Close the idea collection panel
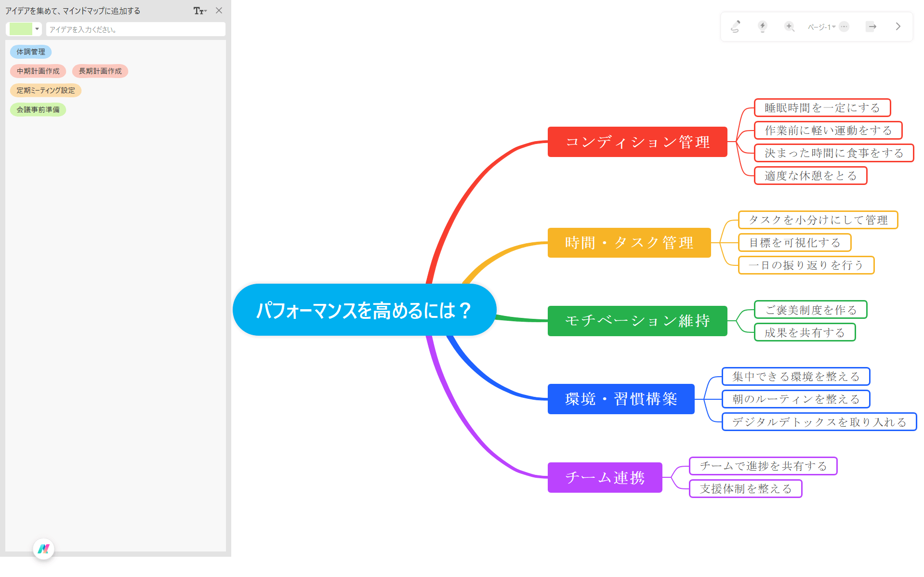The width and height of the screenshot is (924, 577). point(219,11)
